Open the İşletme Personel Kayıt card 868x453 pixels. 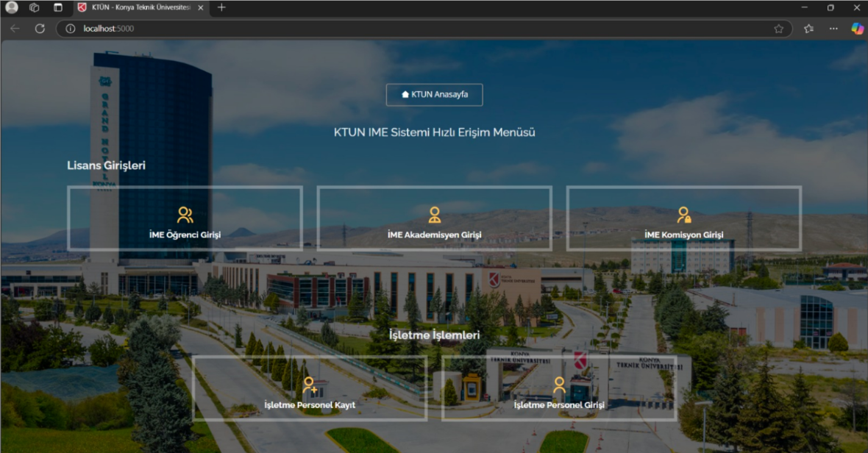[310, 388]
